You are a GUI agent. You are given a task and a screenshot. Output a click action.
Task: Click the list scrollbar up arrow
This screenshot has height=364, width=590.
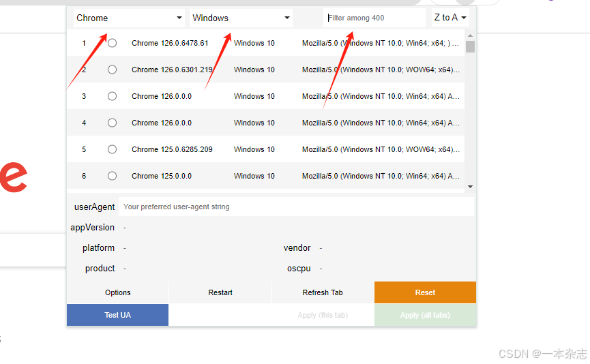click(470, 35)
